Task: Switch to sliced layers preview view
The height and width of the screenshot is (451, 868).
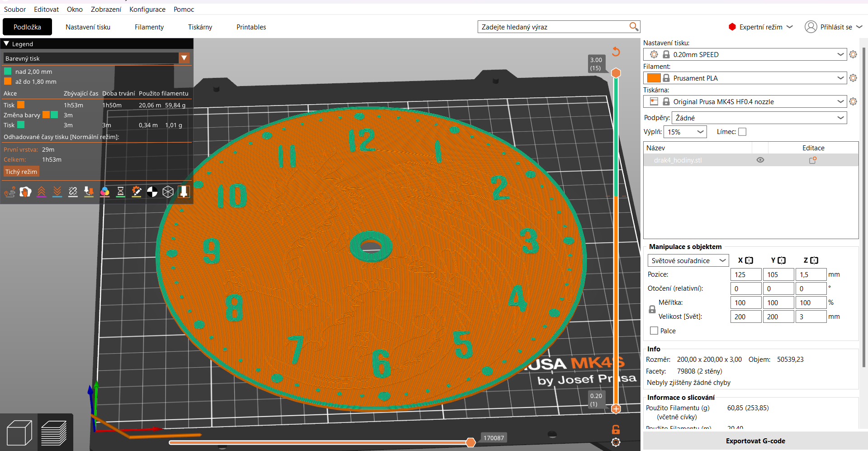Action: click(x=54, y=432)
